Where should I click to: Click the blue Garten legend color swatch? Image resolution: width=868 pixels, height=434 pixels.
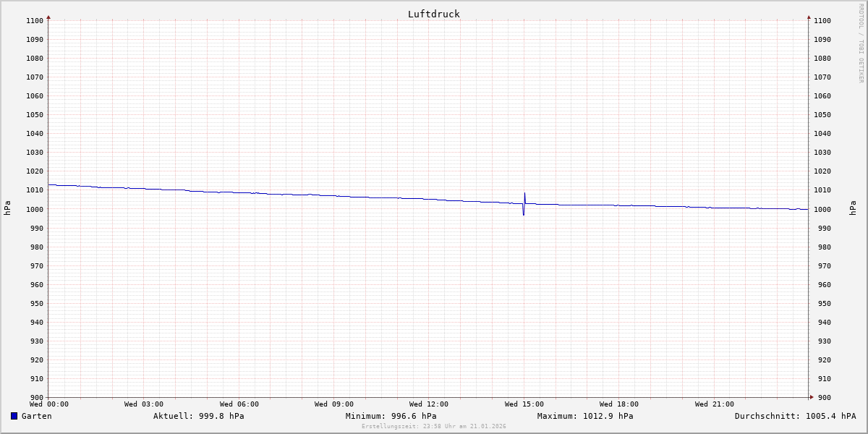14,416
